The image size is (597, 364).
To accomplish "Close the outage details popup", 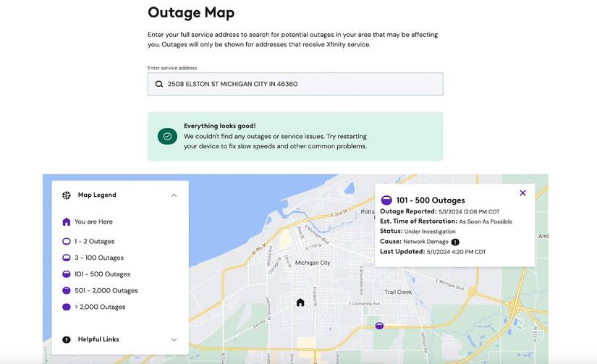I will (x=522, y=193).
